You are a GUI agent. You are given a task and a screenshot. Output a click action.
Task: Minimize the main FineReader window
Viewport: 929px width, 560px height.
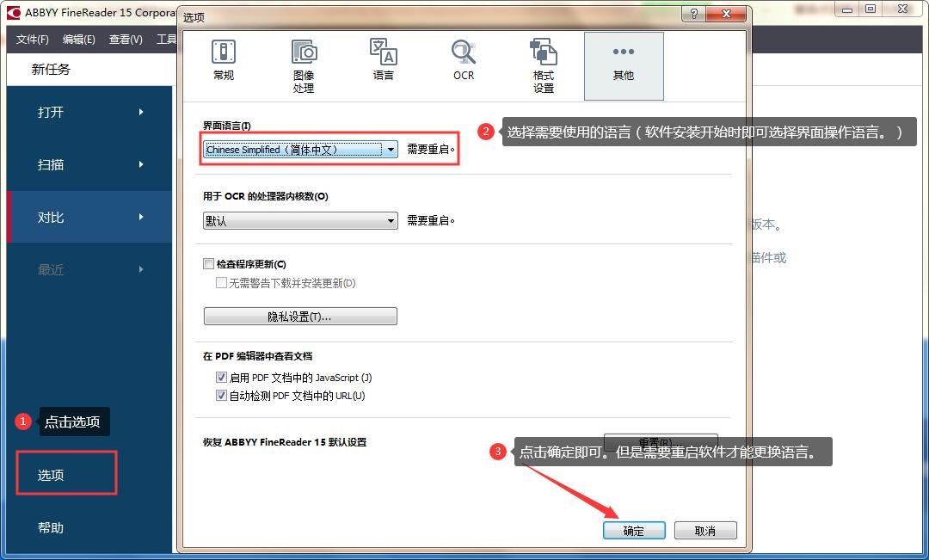pos(847,9)
